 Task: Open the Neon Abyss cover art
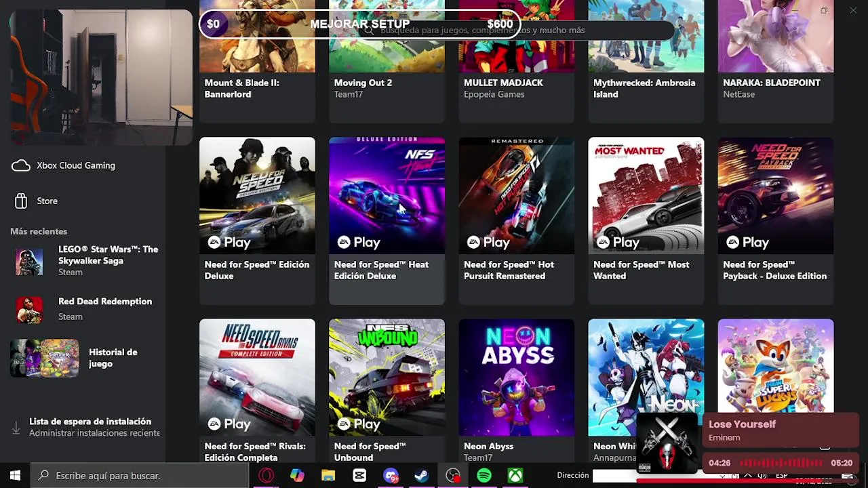pos(516,378)
